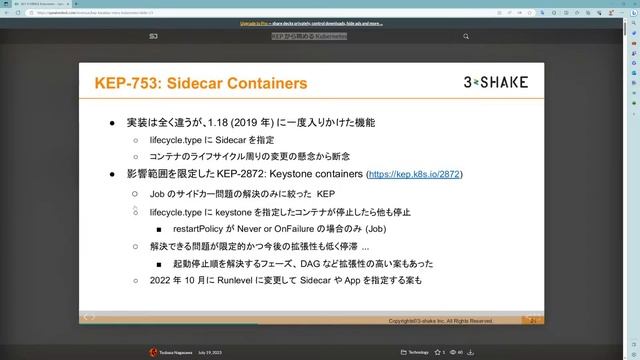
Task: Open the Technology category link
Action: (415, 352)
